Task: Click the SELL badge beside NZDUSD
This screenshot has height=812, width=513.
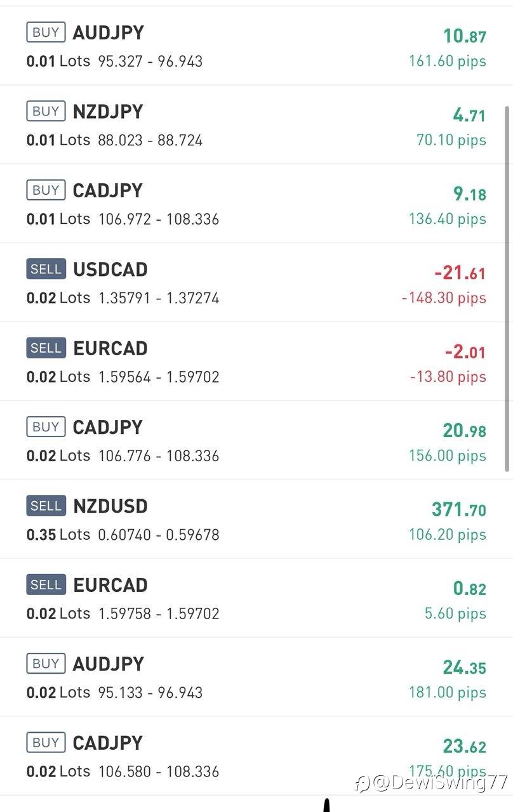Action: point(46,506)
